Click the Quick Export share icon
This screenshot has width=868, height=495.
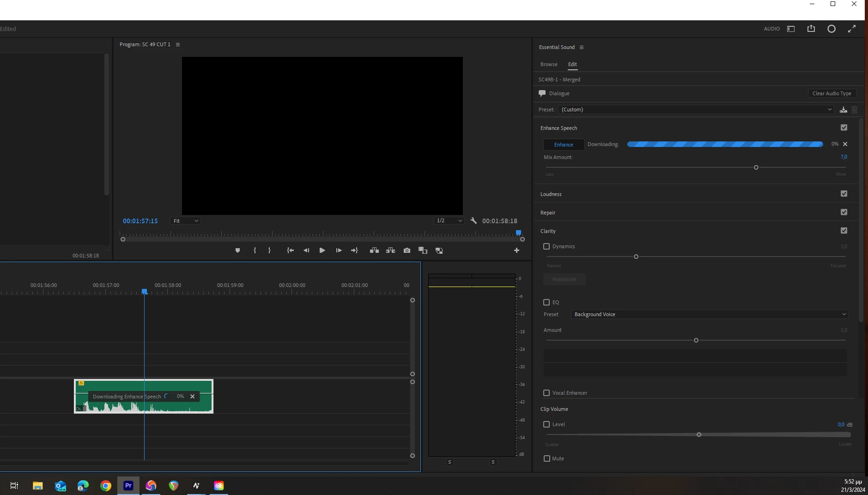[811, 29]
